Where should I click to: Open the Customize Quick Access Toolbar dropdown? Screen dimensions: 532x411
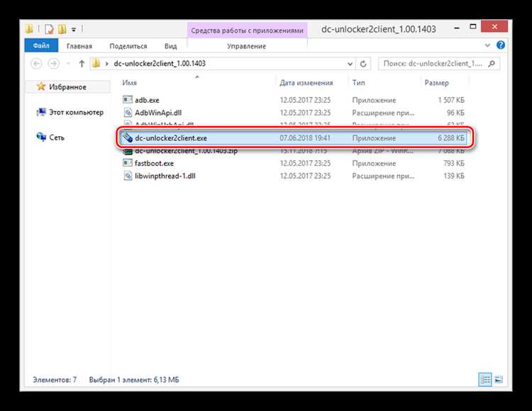[x=74, y=30]
